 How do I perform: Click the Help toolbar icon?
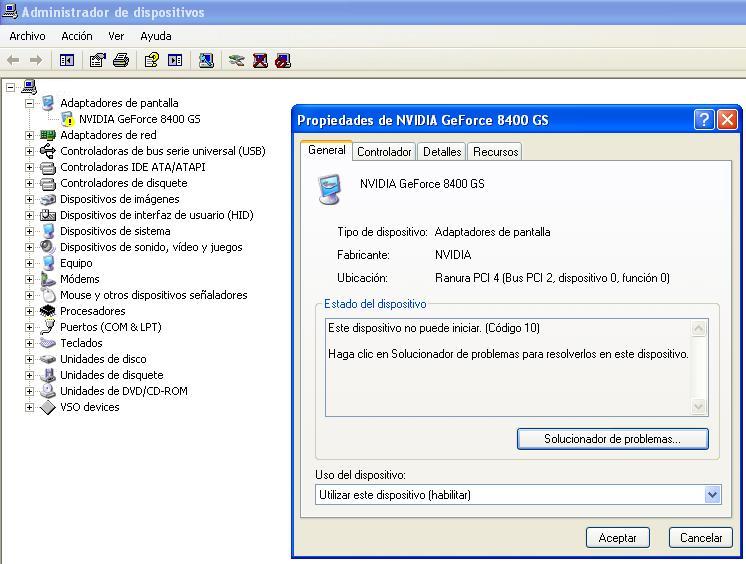tap(152, 60)
